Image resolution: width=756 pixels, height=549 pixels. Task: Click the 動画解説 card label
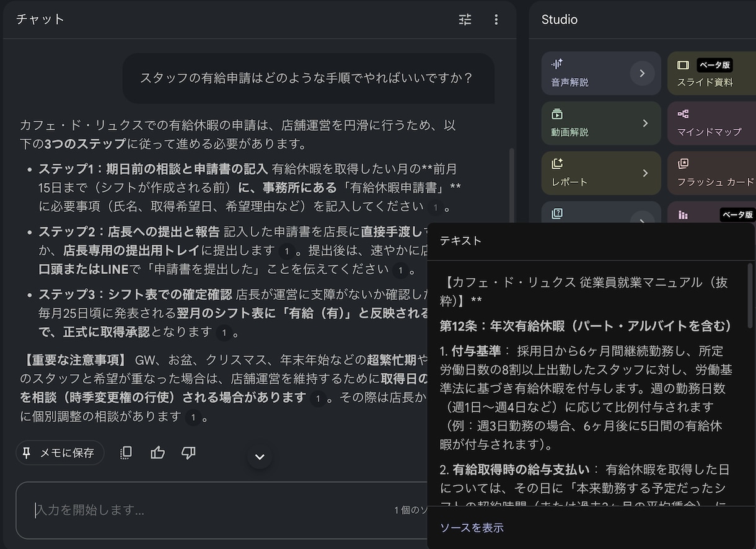[x=569, y=132]
